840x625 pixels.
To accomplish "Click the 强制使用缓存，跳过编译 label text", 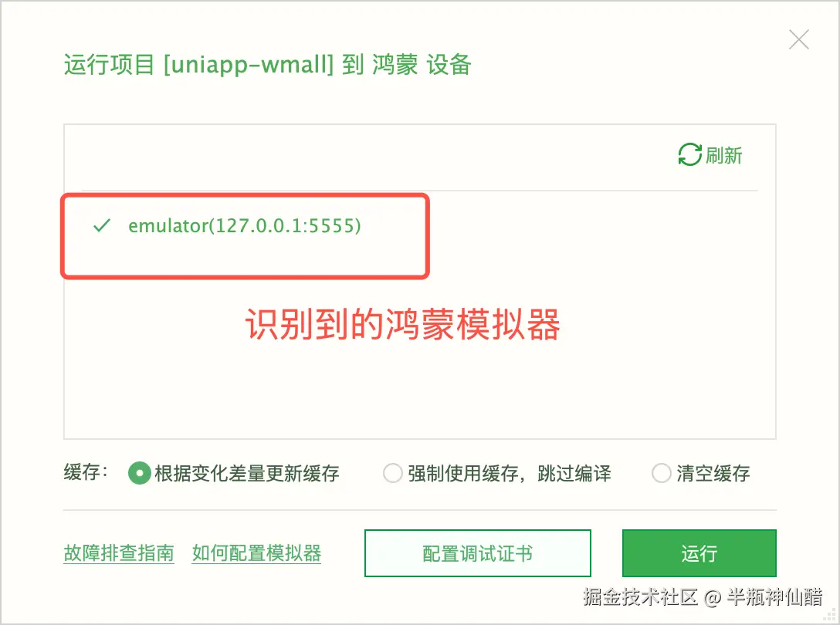I will click(x=510, y=473).
